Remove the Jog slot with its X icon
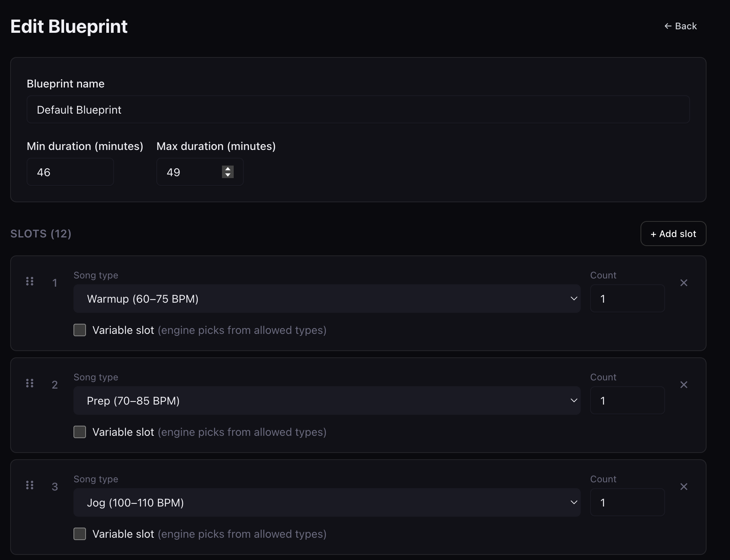Screen dimensions: 730x560 point(684,486)
